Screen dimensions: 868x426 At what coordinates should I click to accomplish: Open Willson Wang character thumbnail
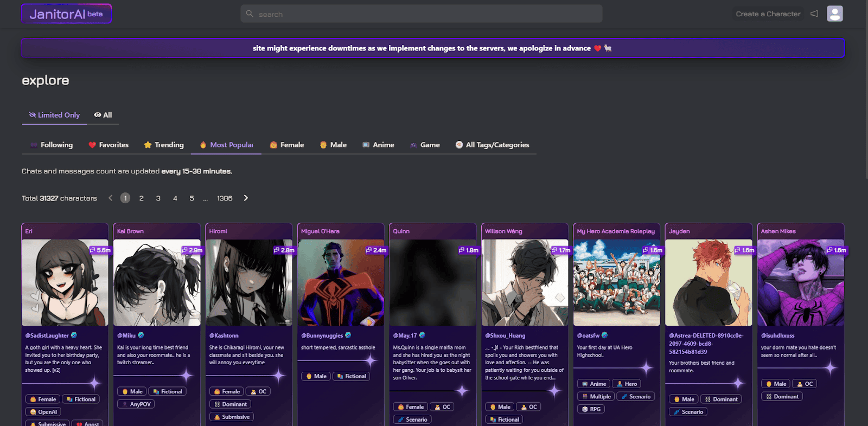tap(525, 282)
